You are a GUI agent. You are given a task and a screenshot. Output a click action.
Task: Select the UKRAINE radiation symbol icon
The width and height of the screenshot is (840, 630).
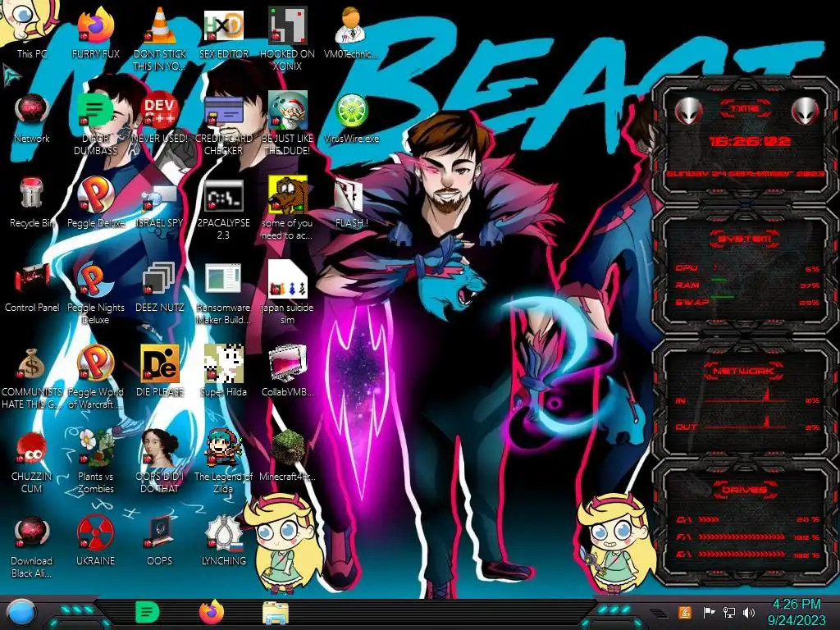coord(95,532)
